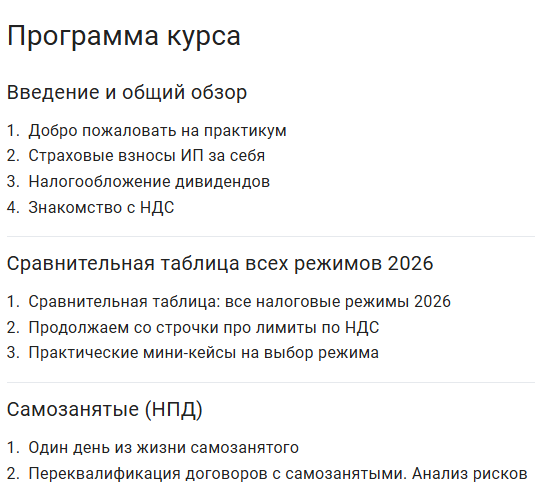Click number 2 beside "Переквалификация договоров"

[x=13, y=473]
